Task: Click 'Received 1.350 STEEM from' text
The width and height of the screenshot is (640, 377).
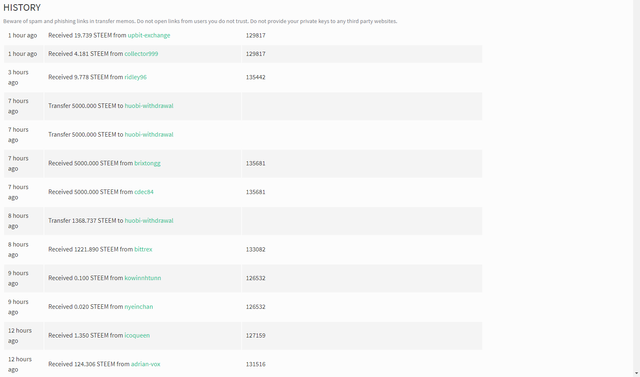Action: point(86,335)
